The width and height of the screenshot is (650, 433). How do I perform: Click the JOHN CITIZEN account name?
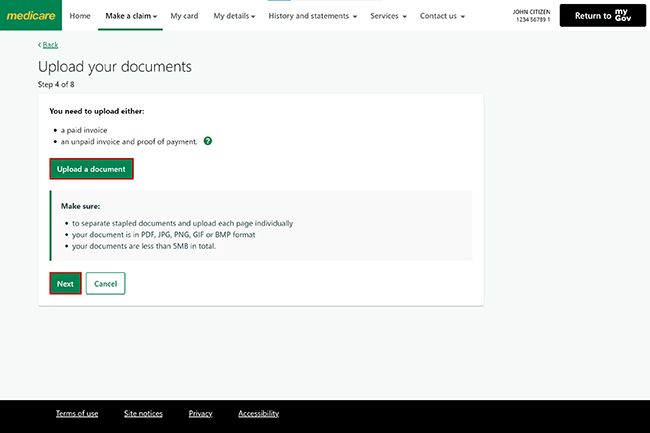coord(532,12)
